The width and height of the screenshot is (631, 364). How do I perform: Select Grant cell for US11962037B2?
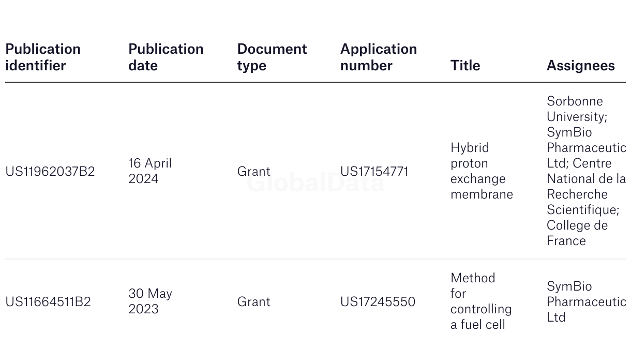[x=253, y=171]
